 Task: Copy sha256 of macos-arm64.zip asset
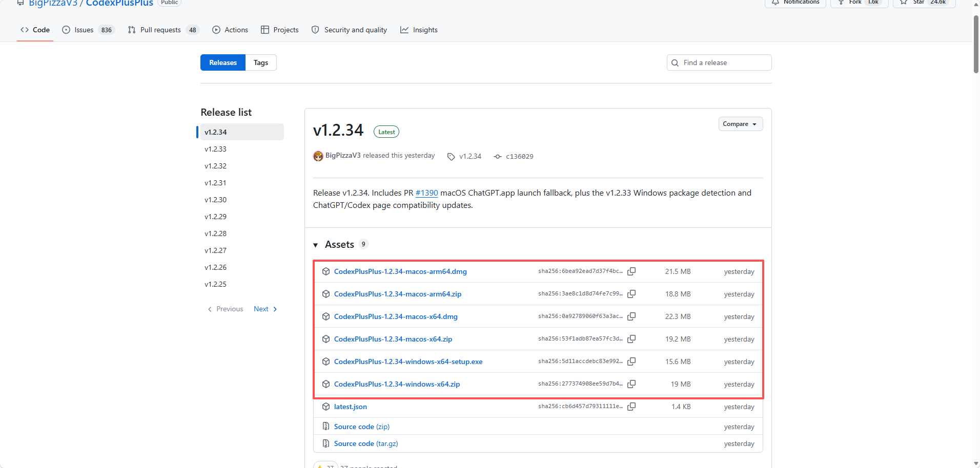pyautogui.click(x=631, y=294)
